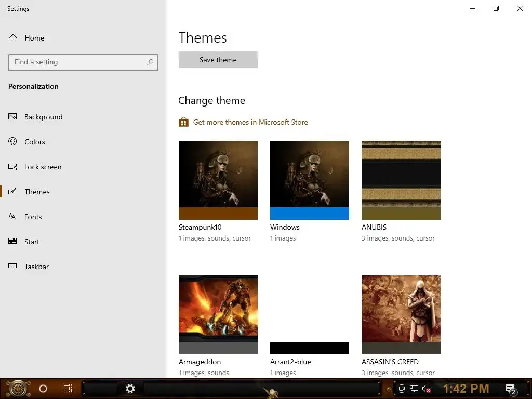Restore down the Settings window
Viewport: 532px width, 399px height.
coord(496,8)
